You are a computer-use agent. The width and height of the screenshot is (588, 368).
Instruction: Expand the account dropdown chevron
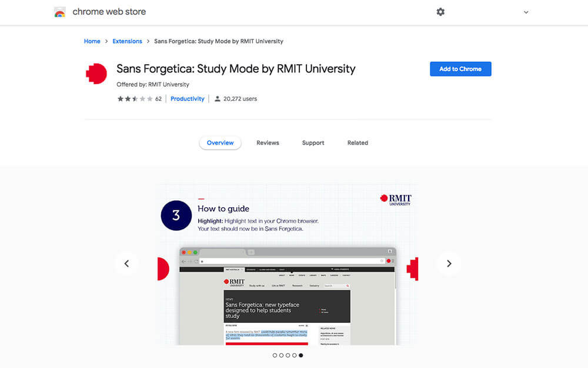point(526,12)
